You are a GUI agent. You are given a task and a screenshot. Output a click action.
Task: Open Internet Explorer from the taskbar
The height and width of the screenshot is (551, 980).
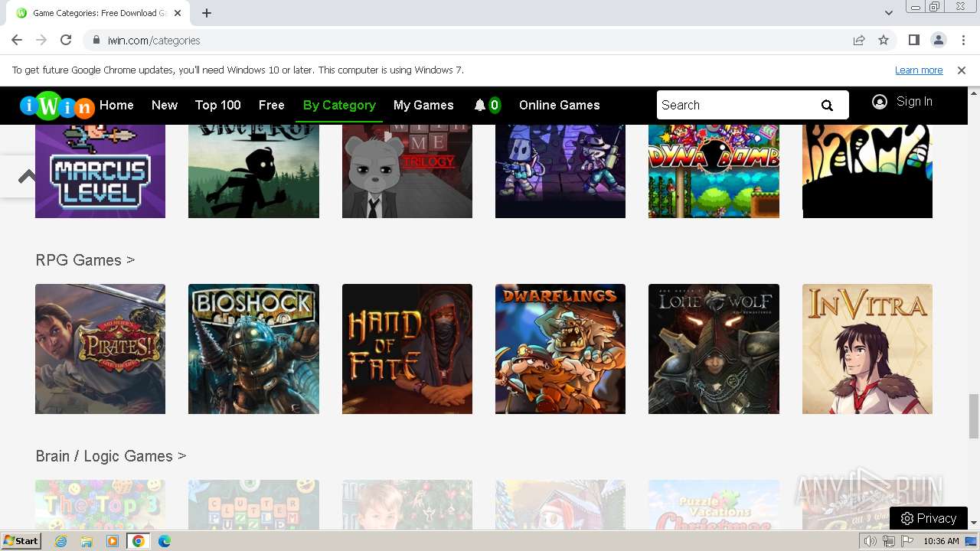point(61,541)
